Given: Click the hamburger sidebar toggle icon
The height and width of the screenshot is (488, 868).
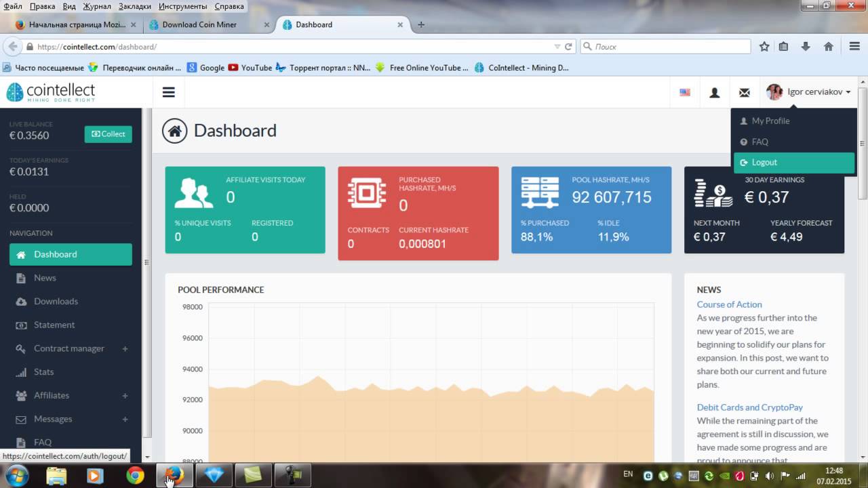Looking at the screenshot, I should [169, 92].
